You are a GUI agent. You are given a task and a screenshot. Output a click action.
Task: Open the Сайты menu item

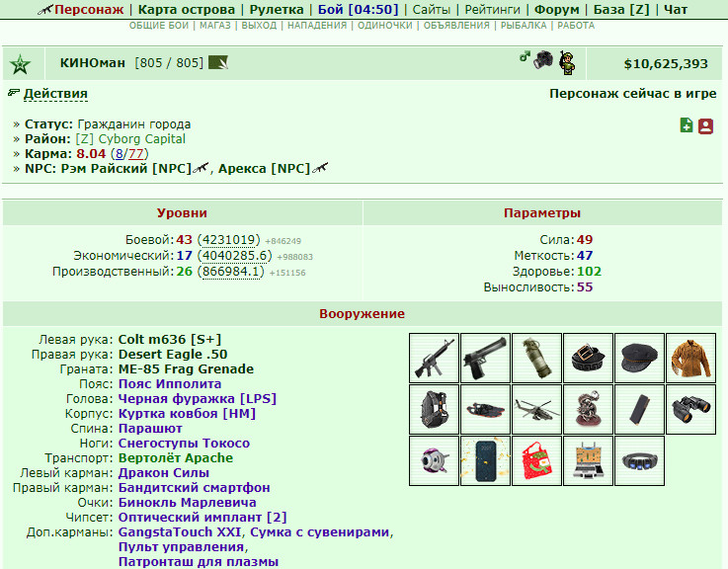tap(432, 9)
